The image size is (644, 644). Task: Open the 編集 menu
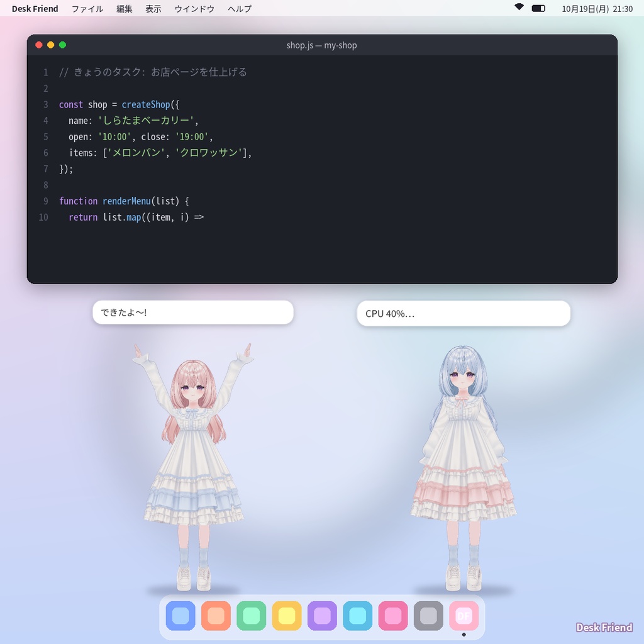pos(124,9)
